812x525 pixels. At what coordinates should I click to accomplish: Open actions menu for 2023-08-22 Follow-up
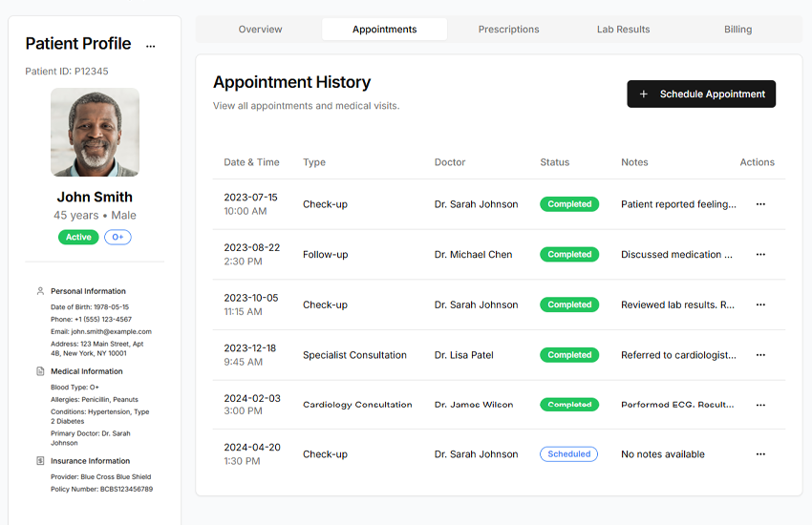click(x=760, y=255)
